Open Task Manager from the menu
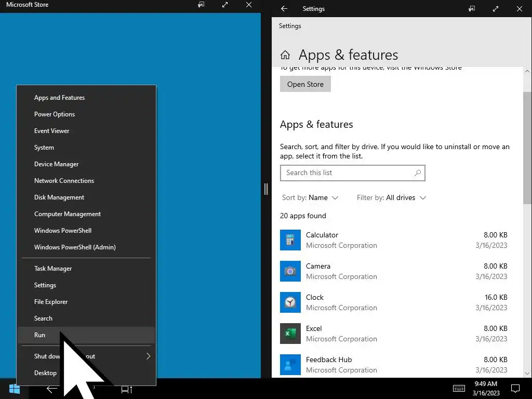The image size is (532, 399). point(87,269)
